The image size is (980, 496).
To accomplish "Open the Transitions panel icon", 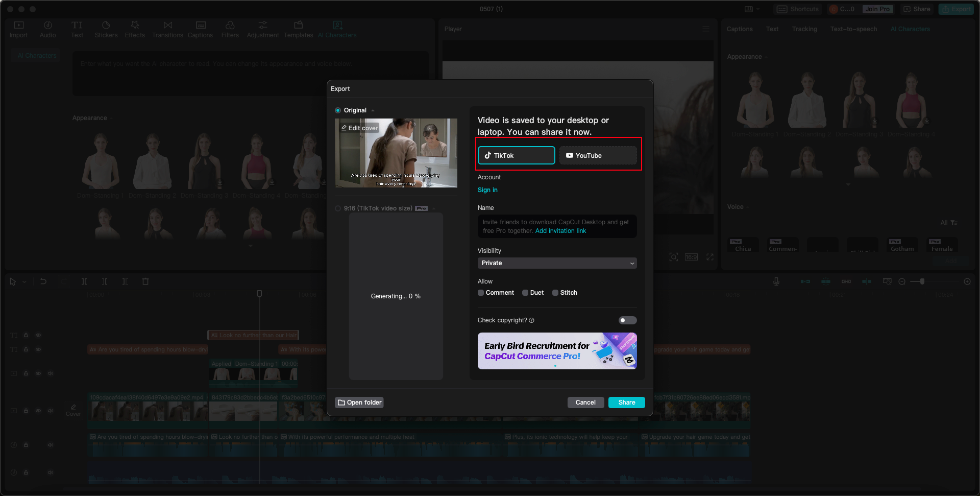I will [167, 30].
